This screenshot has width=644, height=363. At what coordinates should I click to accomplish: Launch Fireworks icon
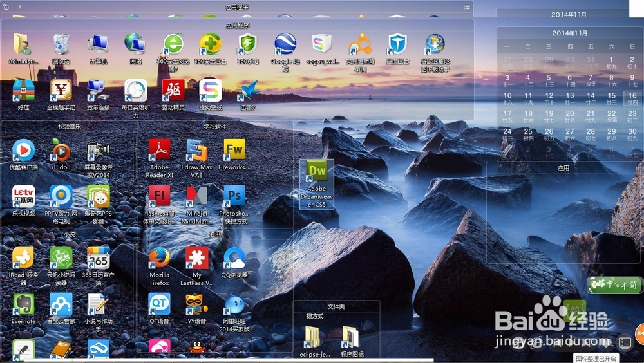pos(234,151)
